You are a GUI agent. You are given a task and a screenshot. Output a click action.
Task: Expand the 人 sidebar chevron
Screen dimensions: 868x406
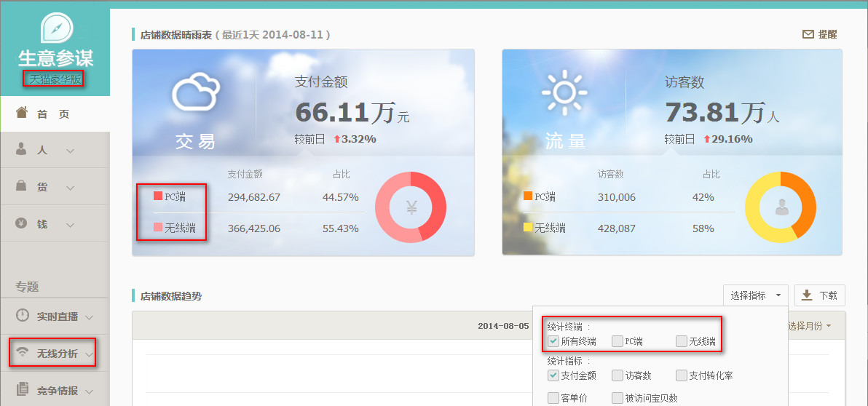pos(71,151)
